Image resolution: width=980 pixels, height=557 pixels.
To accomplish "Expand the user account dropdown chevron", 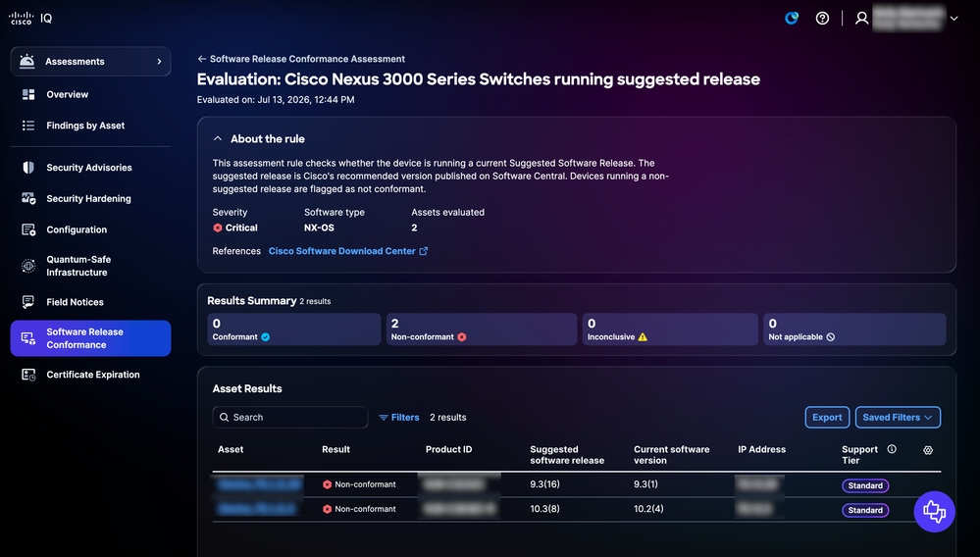I will [x=954, y=19].
